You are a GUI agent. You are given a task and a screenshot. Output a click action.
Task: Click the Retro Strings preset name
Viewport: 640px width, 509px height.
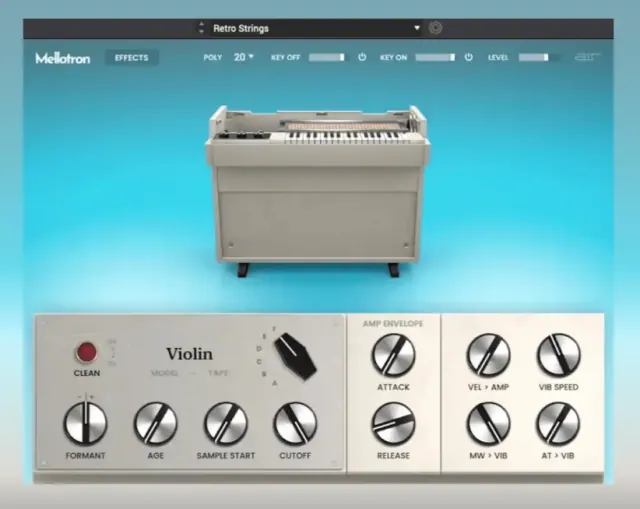pyautogui.click(x=241, y=29)
